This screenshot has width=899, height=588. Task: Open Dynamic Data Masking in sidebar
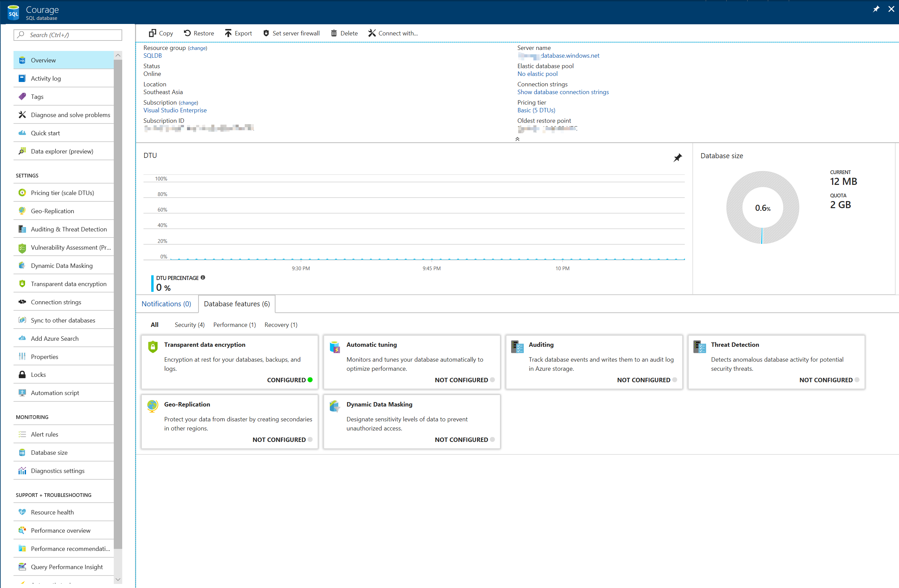(63, 266)
